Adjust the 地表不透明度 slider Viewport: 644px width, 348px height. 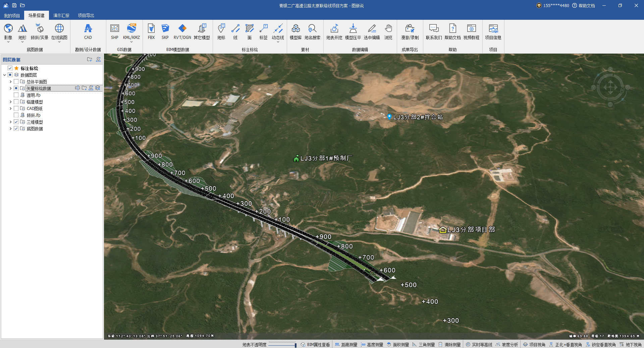click(282, 345)
